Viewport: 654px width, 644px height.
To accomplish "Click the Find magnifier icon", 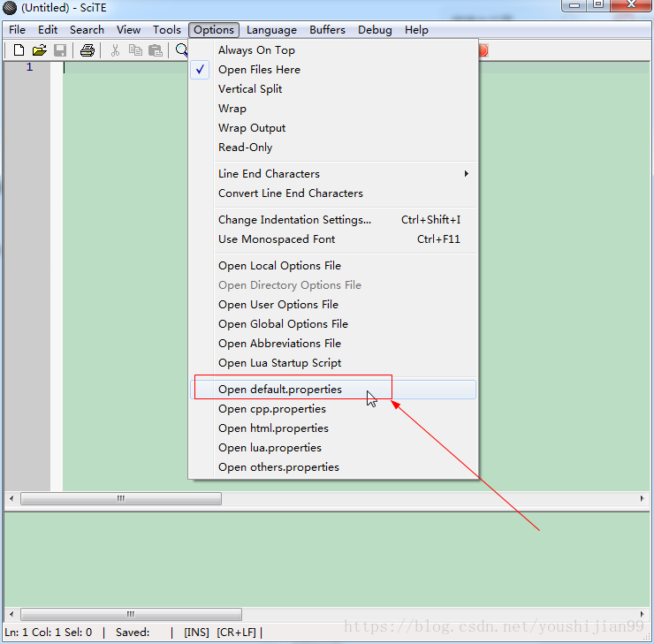I will pyautogui.click(x=181, y=50).
